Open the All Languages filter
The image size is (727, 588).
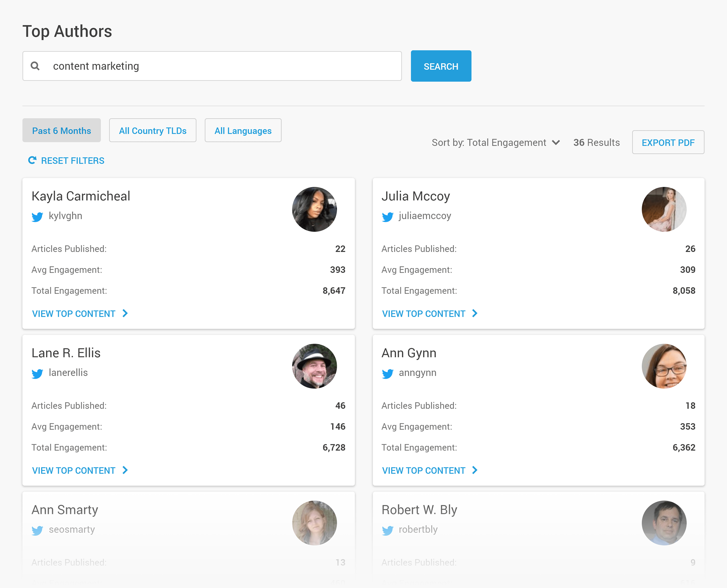coord(243,131)
